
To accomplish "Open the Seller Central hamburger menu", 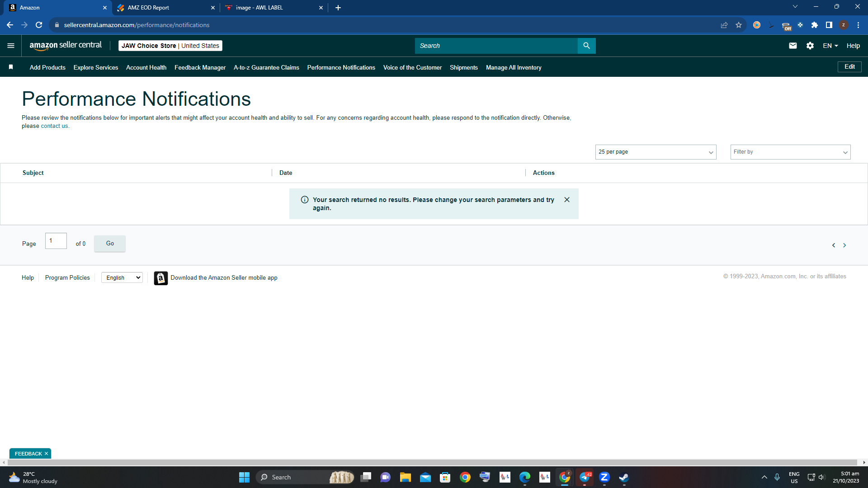I will click(x=11, y=46).
